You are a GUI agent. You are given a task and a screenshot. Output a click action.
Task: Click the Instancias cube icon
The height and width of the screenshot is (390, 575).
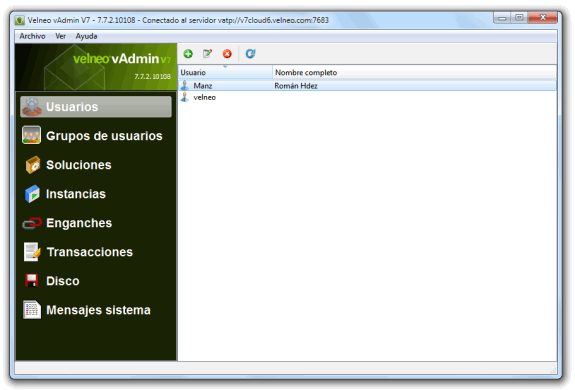click(x=32, y=194)
